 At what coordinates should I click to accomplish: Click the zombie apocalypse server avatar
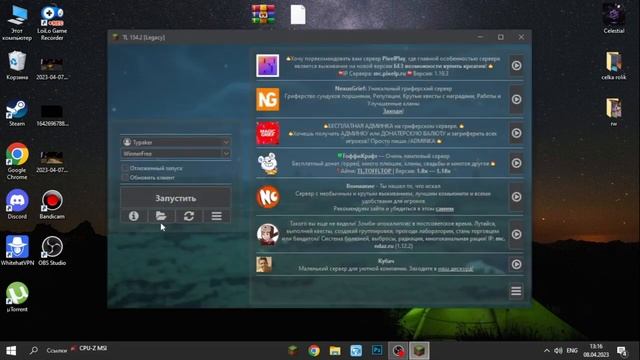pyautogui.click(x=268, y=234)
